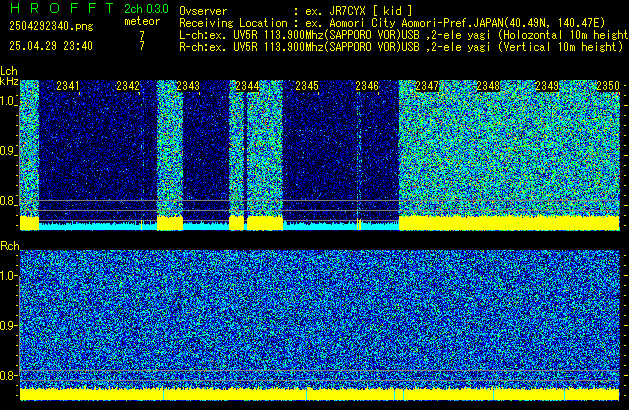This screenshot has width=629, height=410.
Task: Click the 2350 time marker
Action: tap(608, 86)
